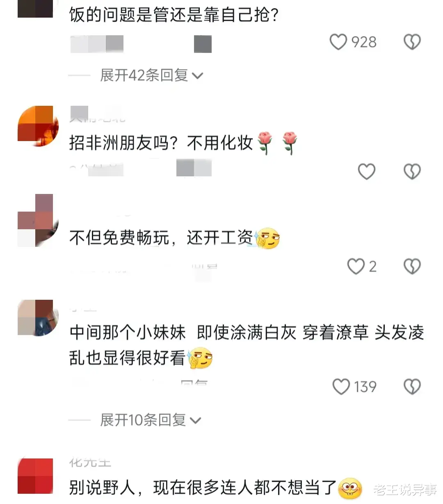
Task: Dislike the 不但免费畅玩 comment
Action: pos(412,266)
